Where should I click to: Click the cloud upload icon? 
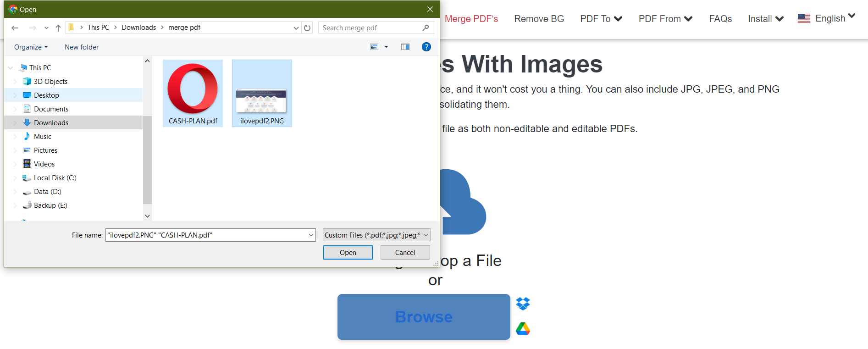(x=462, y=202)
